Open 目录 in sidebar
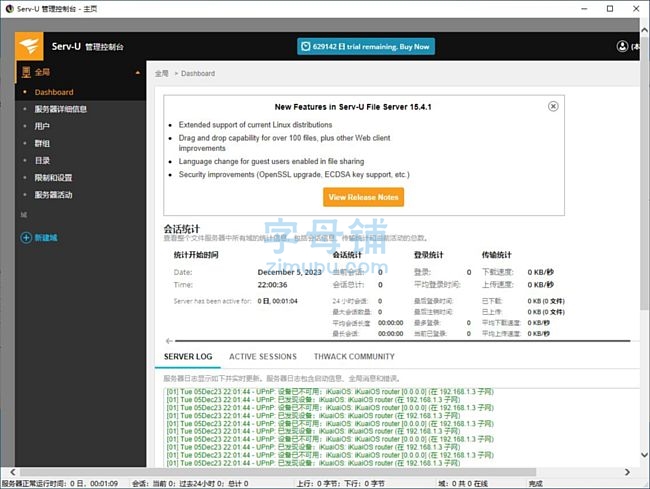The image size is (650, 489). [42, 160]
